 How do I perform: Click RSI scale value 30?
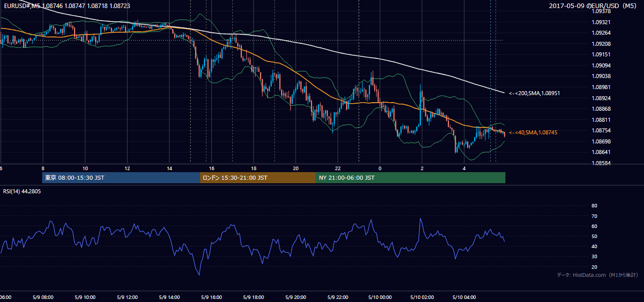tap(594, 257)
